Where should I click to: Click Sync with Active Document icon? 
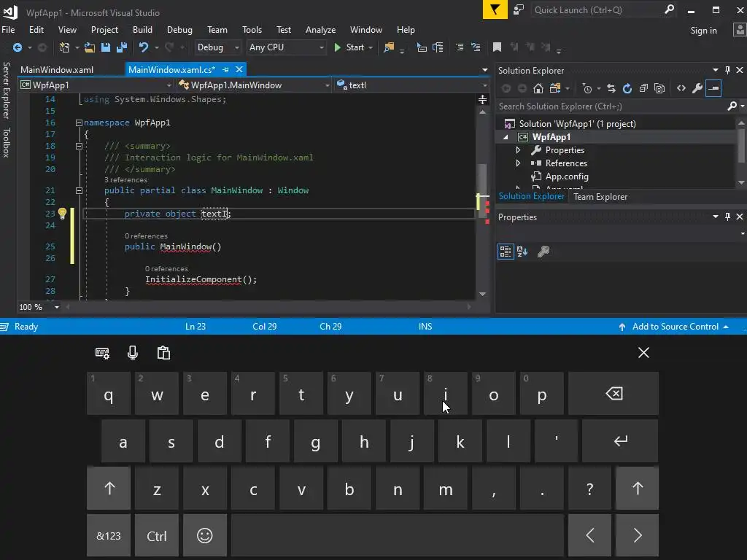tap(611, 88)
